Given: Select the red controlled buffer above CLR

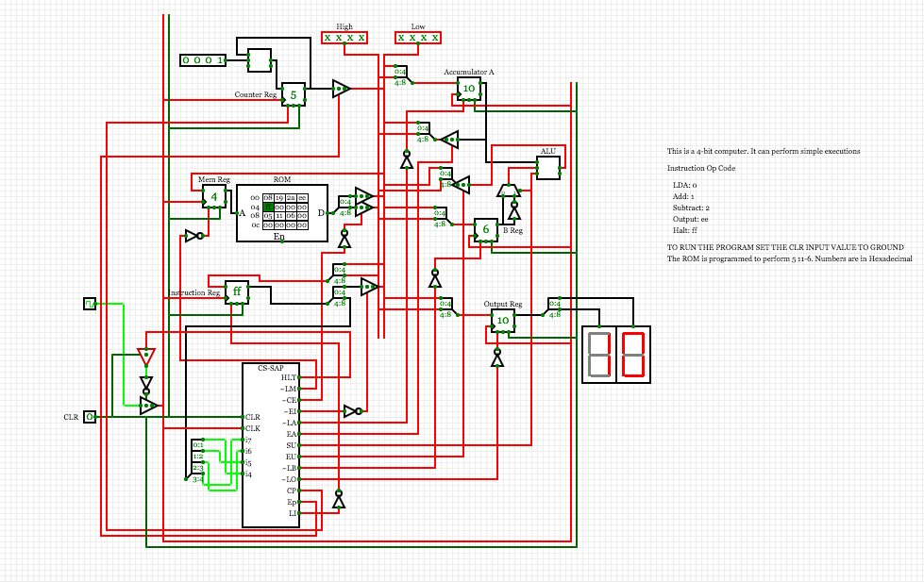Looking at the screenshot, I should pyautogui.click(x=146, y=357).
